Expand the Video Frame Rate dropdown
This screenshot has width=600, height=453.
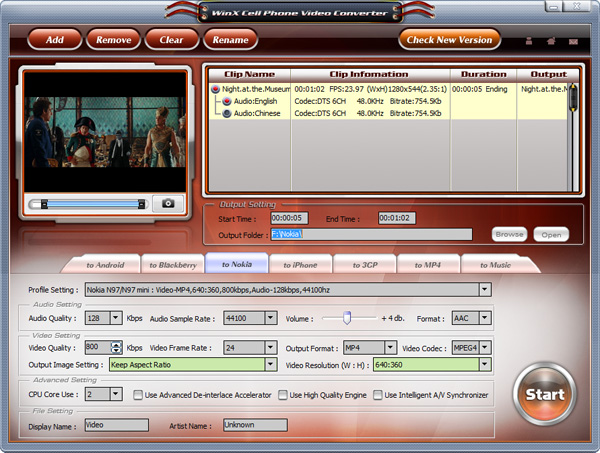click(271, 347)
